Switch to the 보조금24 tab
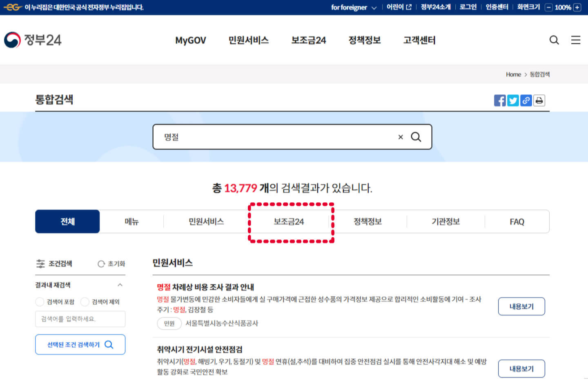Viewport: 588px width, 391px height. click(291, 222)
